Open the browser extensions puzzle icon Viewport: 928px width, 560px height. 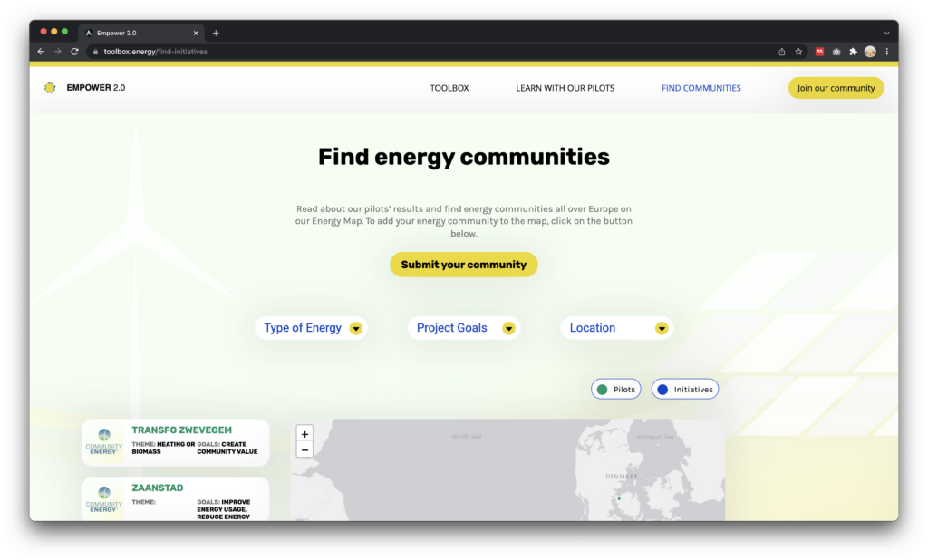pyautogui.click(x=853, y=52)
